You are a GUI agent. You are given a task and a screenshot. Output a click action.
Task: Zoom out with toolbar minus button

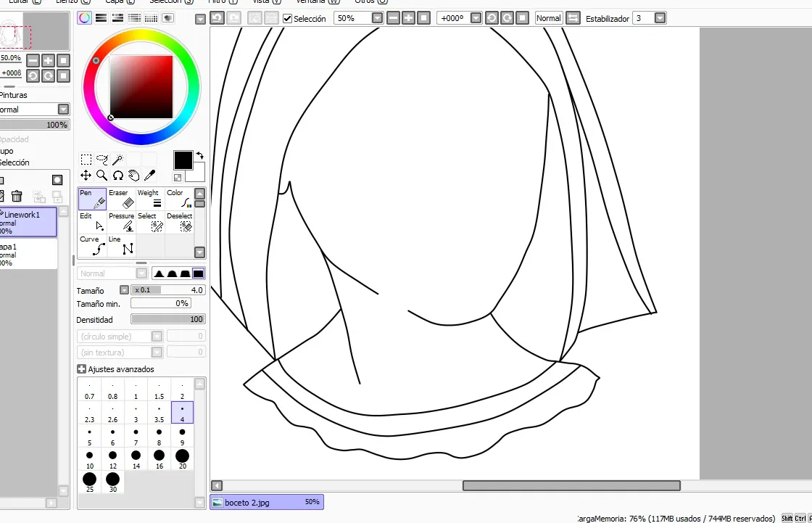[x=393, y=18]
